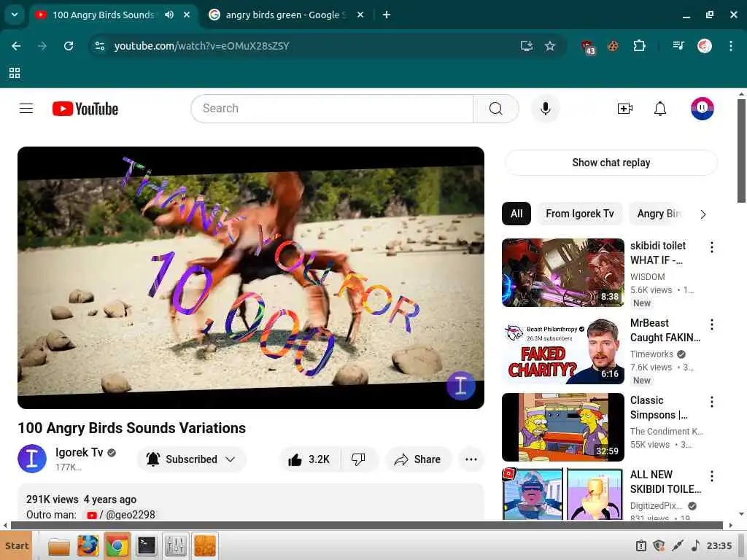Open the Igorek Tv channel avatar
This screenshot has width=747, height=560.
point(32,459)
